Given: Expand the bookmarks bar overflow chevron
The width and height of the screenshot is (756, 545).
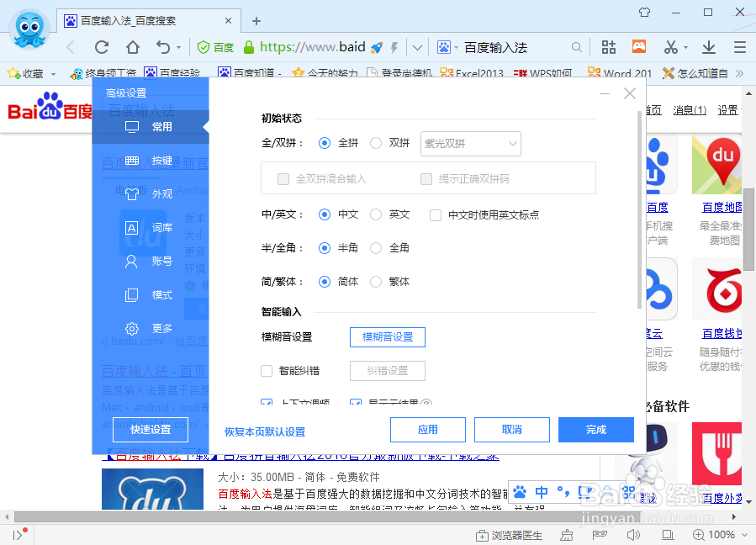Looking at the screenshot, I should coord(740,73).
